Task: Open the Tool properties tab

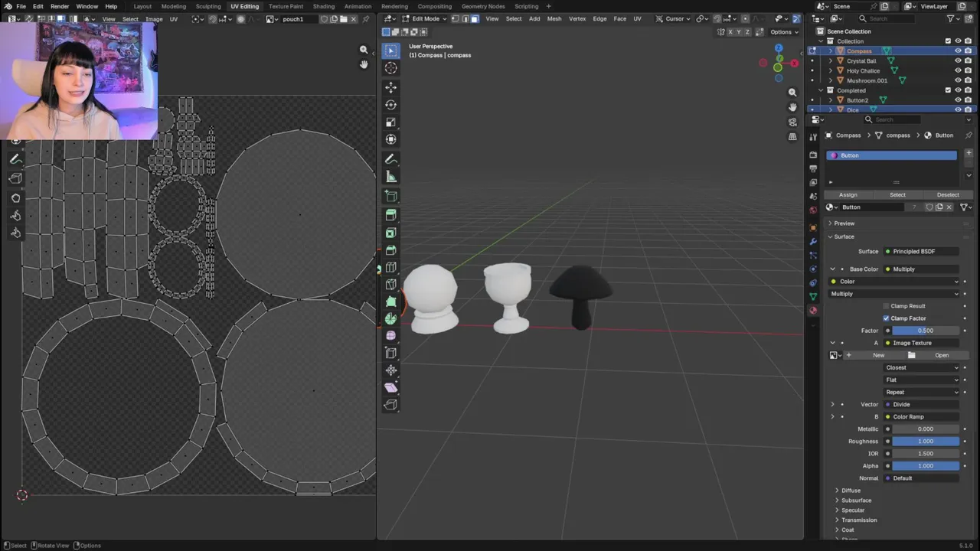Action: [813, 138]
